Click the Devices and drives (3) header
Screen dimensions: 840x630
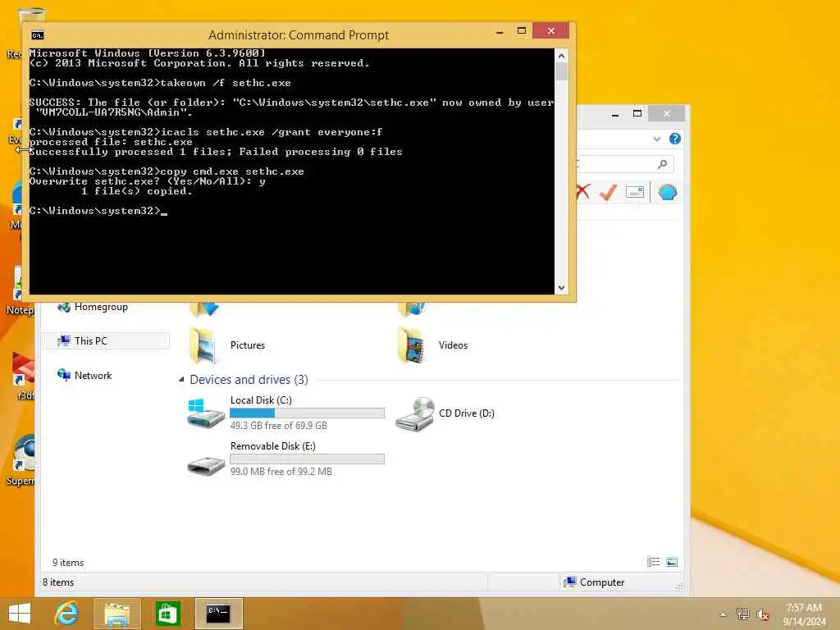tap(249, 379)
